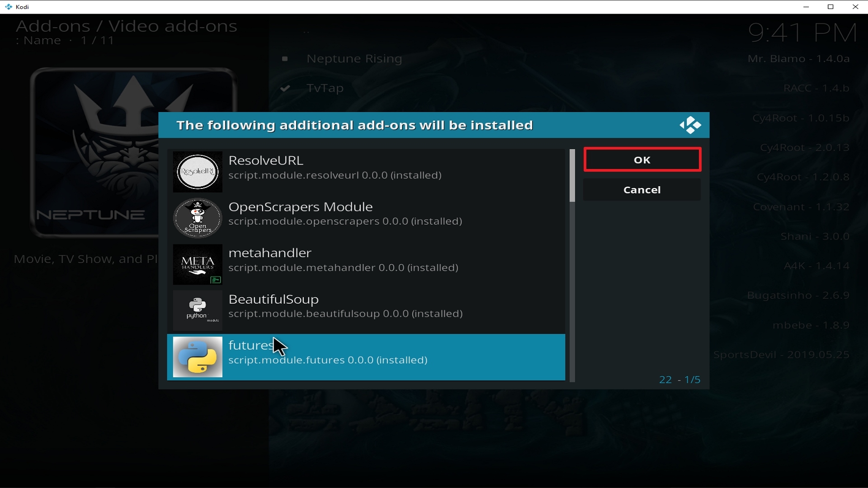Maximize the Kodi window
Image resolution: width=868 pixels, height=488 pixels.
click(x=830, y=7)
